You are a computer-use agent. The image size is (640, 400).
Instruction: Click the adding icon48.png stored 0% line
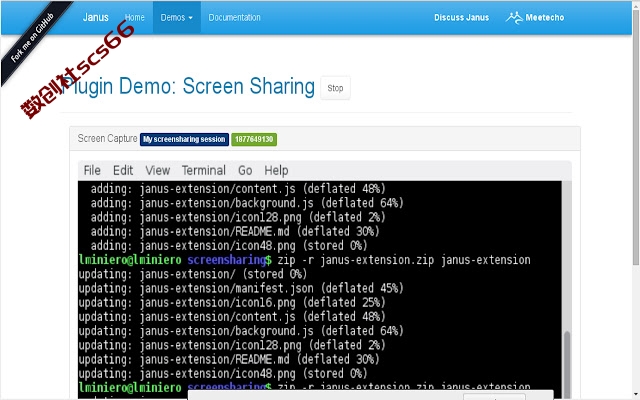229,246
